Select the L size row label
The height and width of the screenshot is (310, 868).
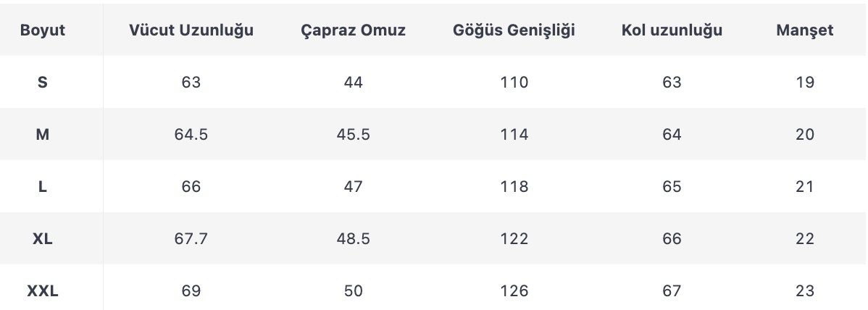point(42,187)
